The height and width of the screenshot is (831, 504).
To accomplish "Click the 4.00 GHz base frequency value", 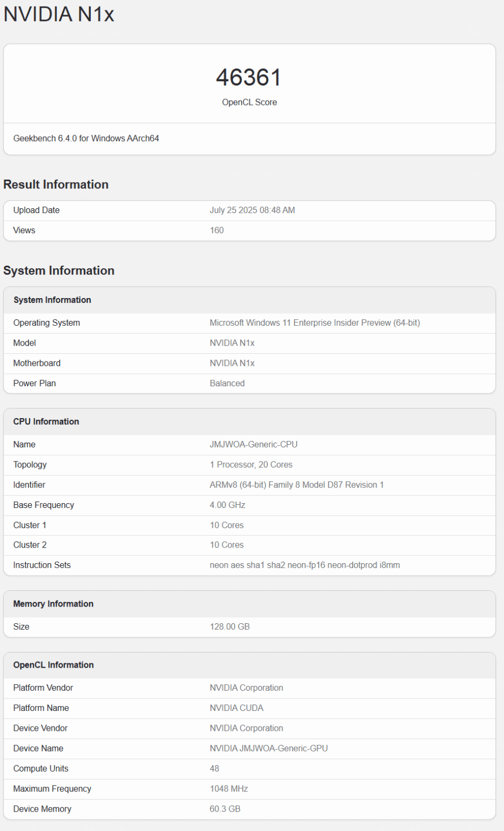I will pyautogui.click(x=227, y=505).
